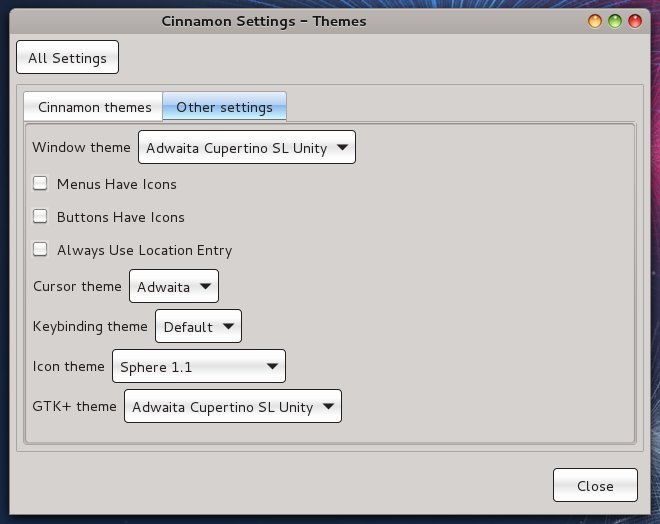Open the GTK+ theme selector
This screenshot has height=524, width=660.
[233, 406]
